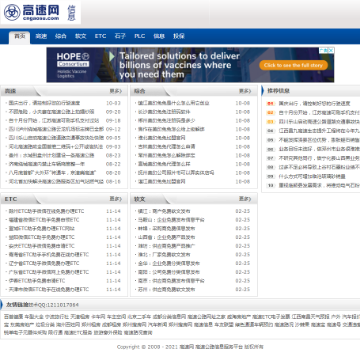Click the 北京二手车 friend link
Viewport: 360px width, 360px height.
tap(139, 317)
